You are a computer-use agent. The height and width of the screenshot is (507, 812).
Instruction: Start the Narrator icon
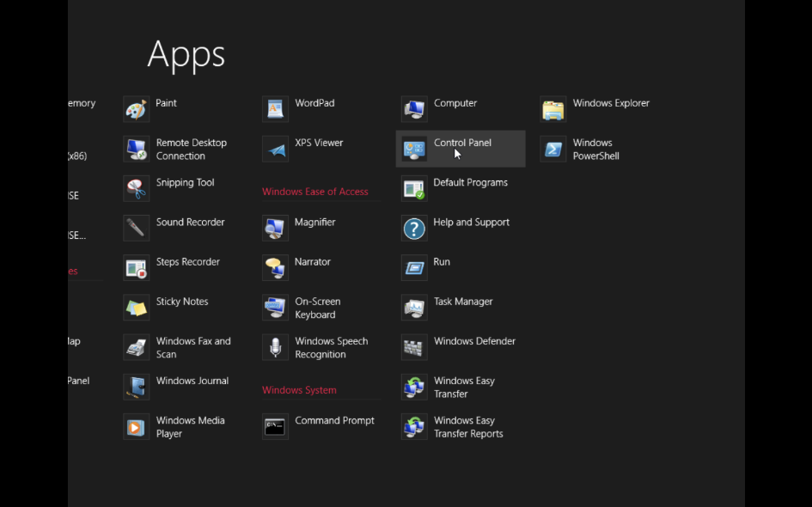pyautogui.click(x=275, y=268)
